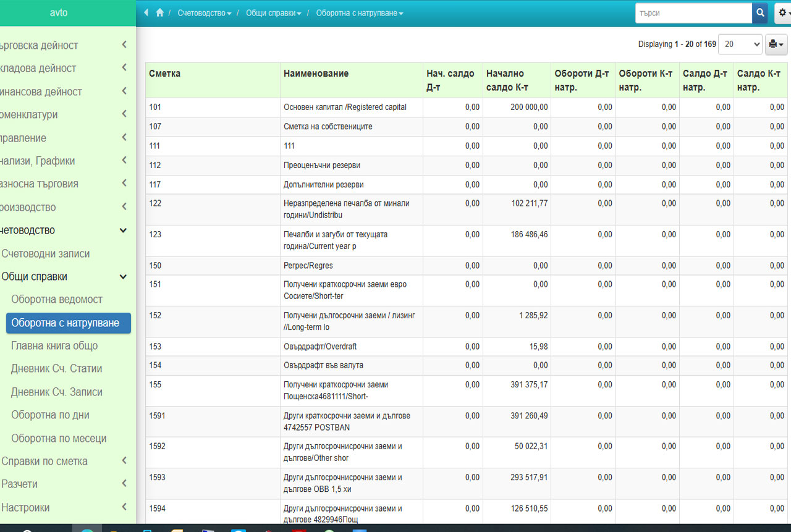This screenshot has height=532, width=791.
Task: Click into the търси search field
Action: tap(693, 12)
